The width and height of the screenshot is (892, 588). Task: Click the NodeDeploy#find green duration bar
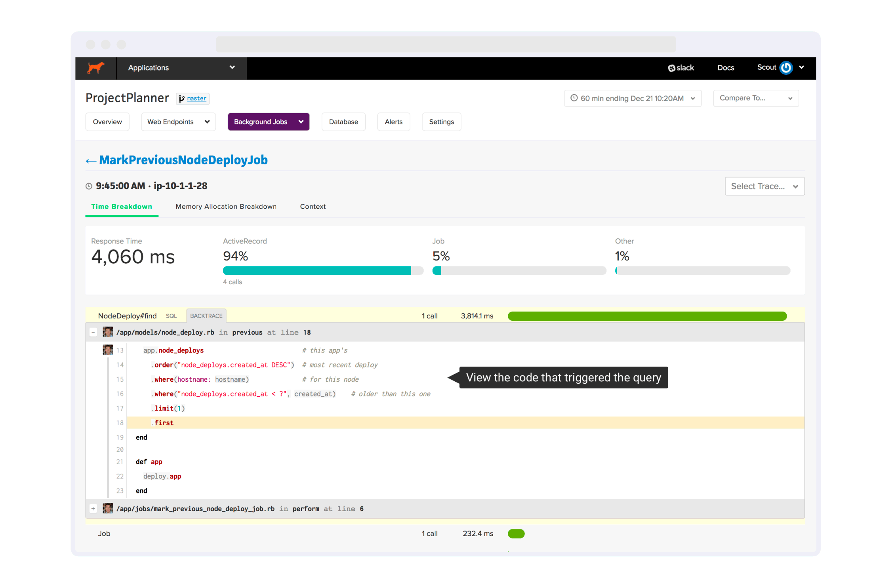click(647, 316)
